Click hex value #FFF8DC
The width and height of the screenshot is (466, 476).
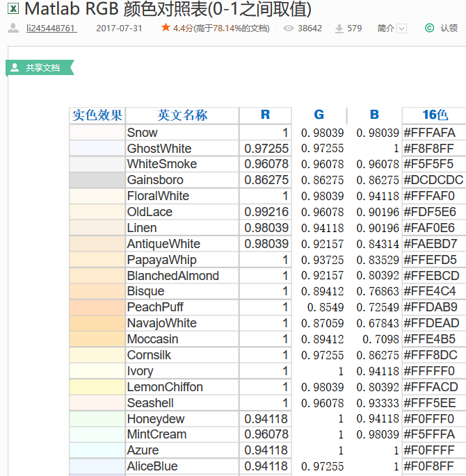[x=431, y=355]
